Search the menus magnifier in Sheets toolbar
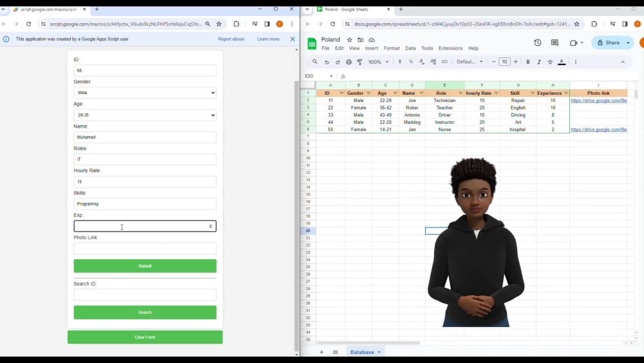The width and height of the screenshot is (644, 363). (x=315, y=62)
